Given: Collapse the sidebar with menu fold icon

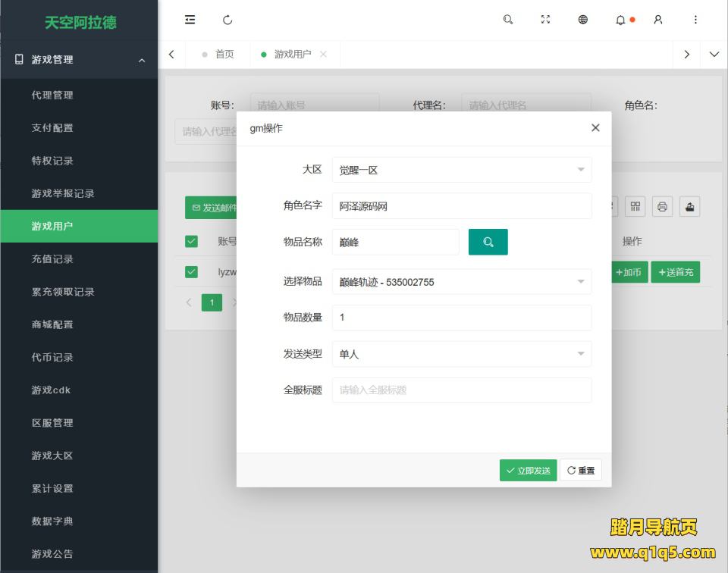Looking at the screenshot, I should [190, 20].
